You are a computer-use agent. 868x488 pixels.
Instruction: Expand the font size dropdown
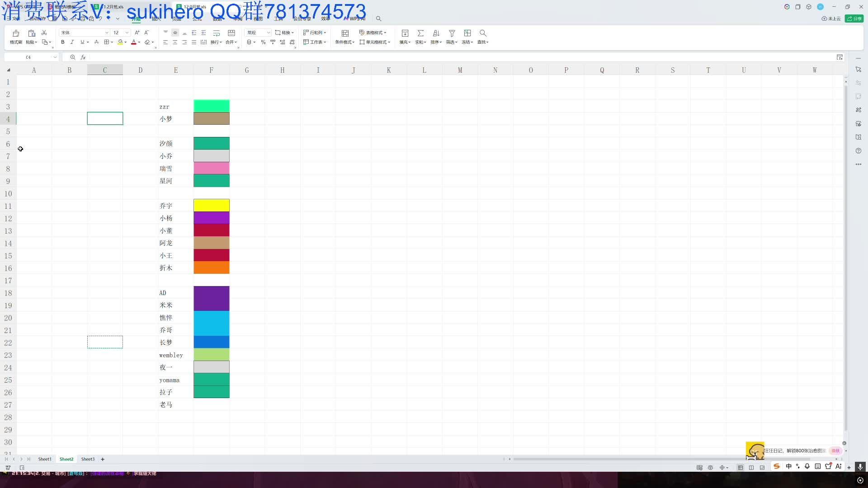127,33
